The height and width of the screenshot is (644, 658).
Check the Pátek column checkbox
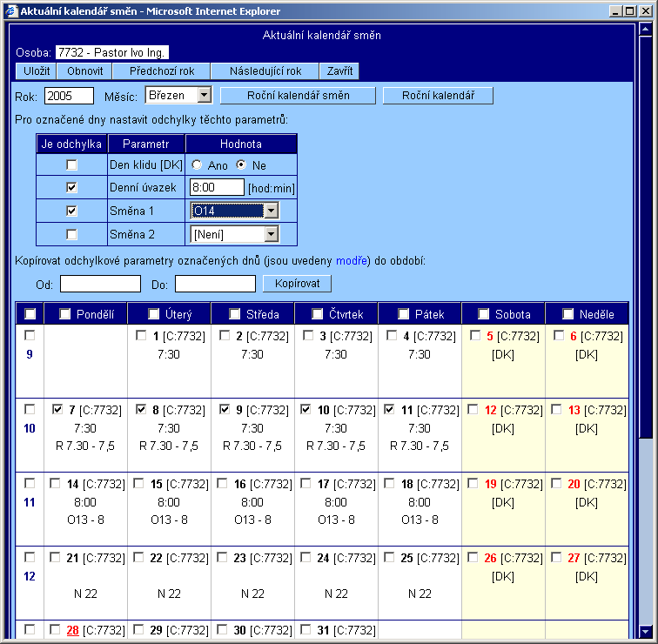tap(403, 314)
